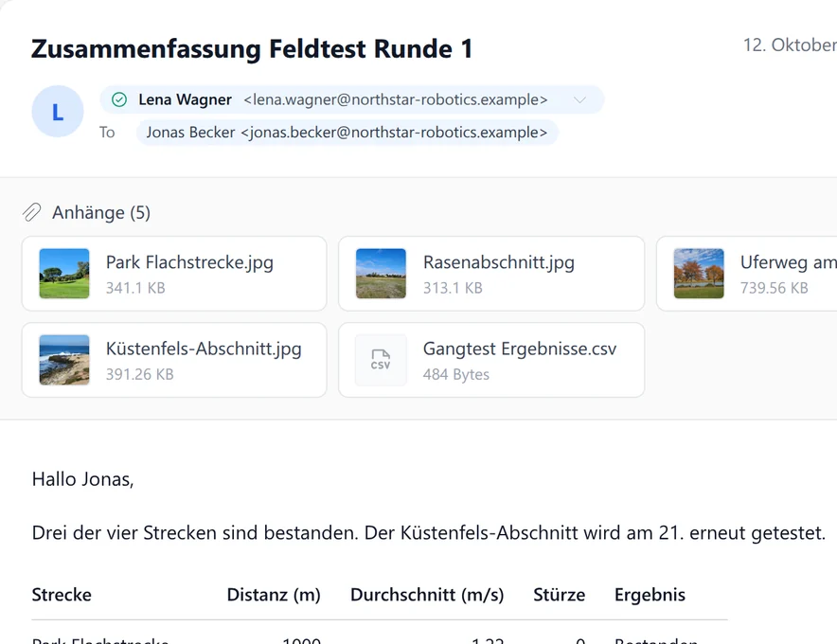The image size is (837, 644).
Task: Click the 341.1 KB file size text
Action: [135, 288]
